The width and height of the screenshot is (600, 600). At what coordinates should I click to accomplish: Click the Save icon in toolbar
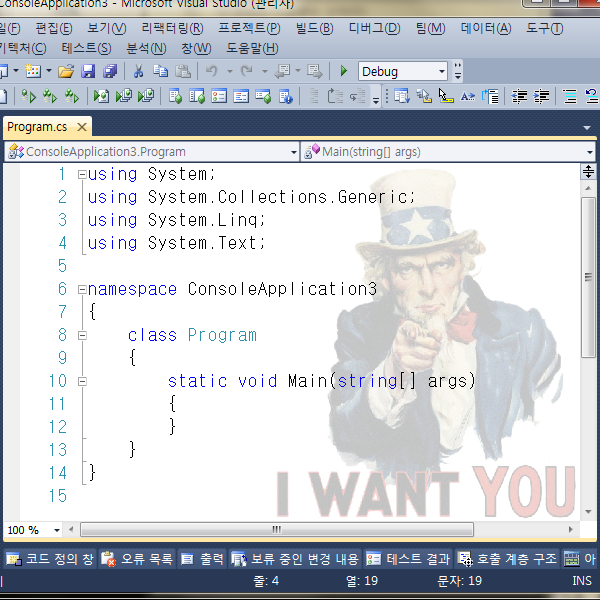pos(88,71)
